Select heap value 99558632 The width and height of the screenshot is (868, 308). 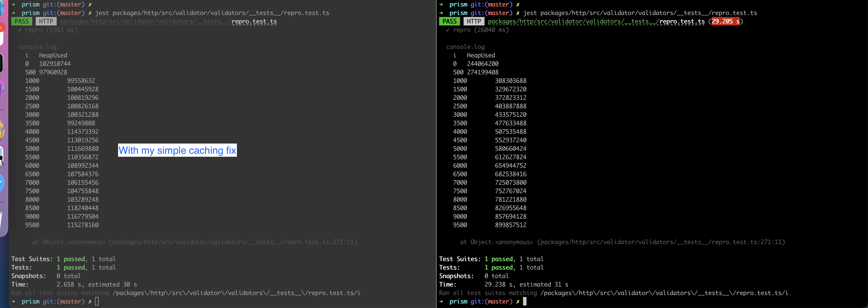[81, 81]
